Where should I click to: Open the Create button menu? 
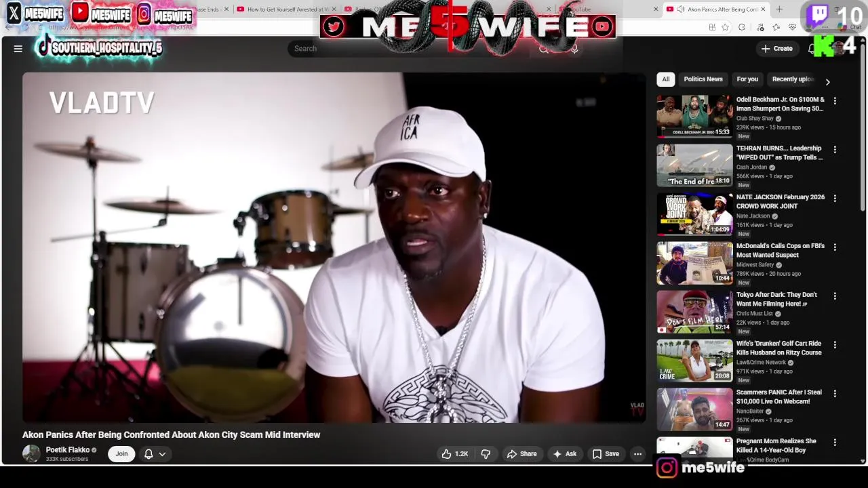(x=777, y=48)
